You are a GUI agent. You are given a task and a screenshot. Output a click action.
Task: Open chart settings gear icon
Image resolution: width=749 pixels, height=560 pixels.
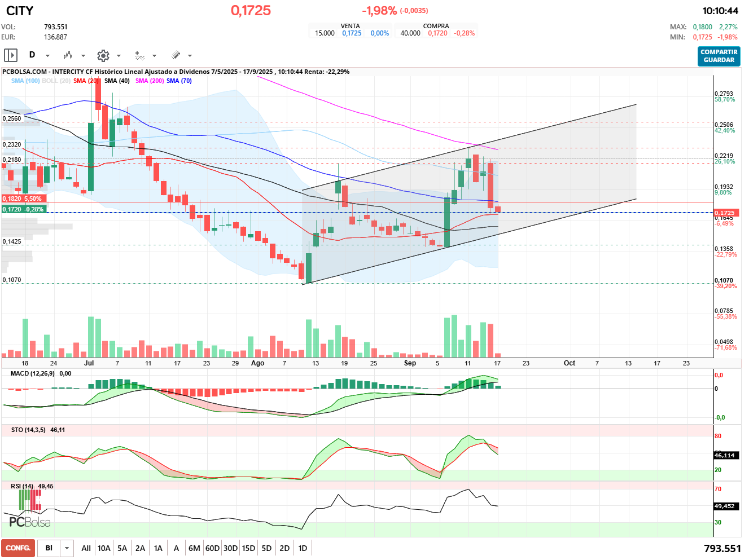[103, 55]
